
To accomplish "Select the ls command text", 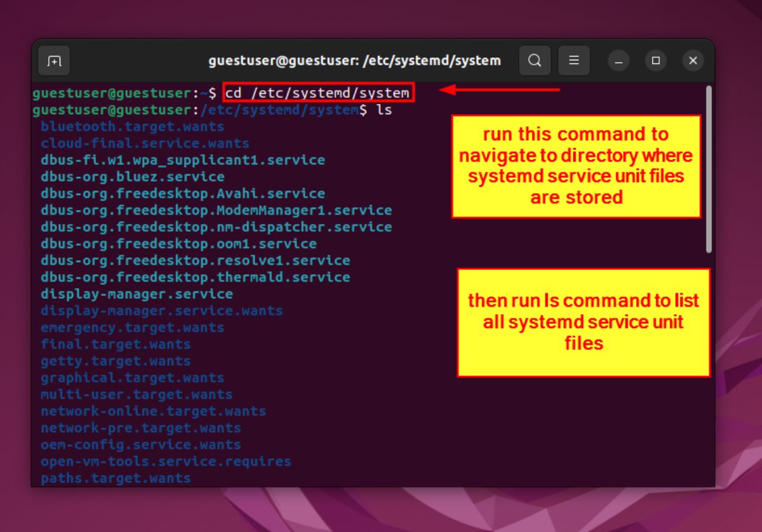I will pyautogui.click(x=385, y=109).
